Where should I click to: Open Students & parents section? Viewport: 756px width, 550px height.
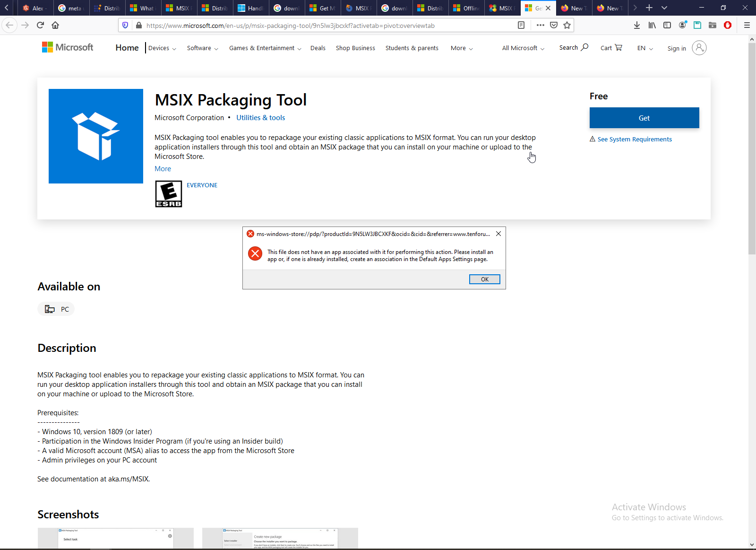click(412, 48)
